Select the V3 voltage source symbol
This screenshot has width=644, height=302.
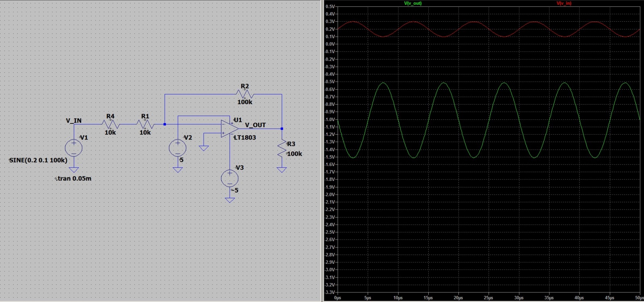pyautogui.click(x=230, y=178)
